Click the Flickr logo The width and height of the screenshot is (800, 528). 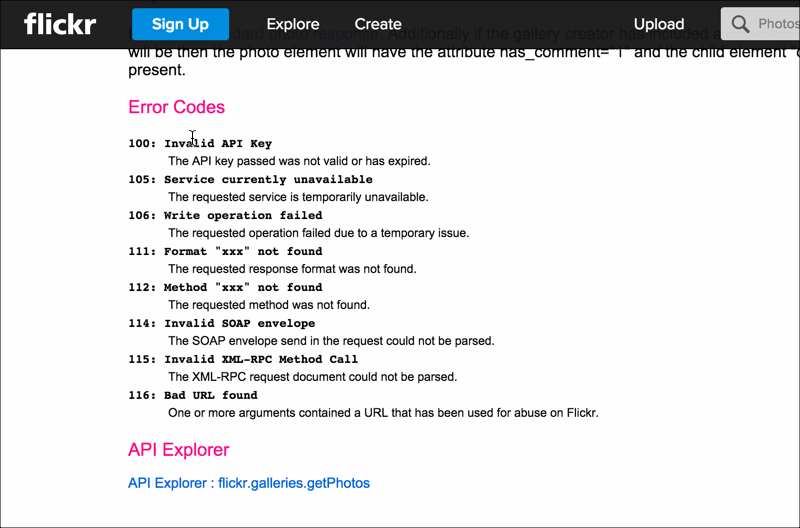(60, 24)
